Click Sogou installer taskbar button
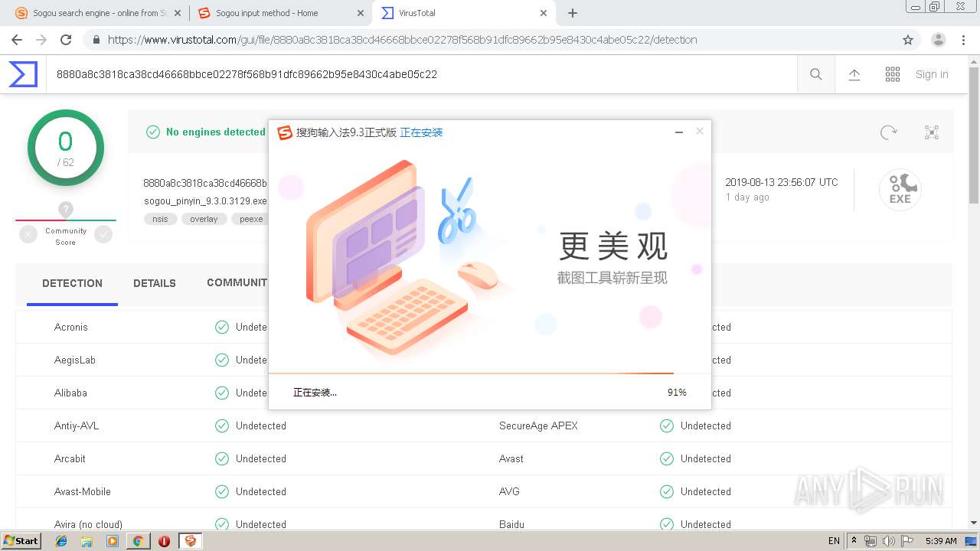 [x=190, y=541]
